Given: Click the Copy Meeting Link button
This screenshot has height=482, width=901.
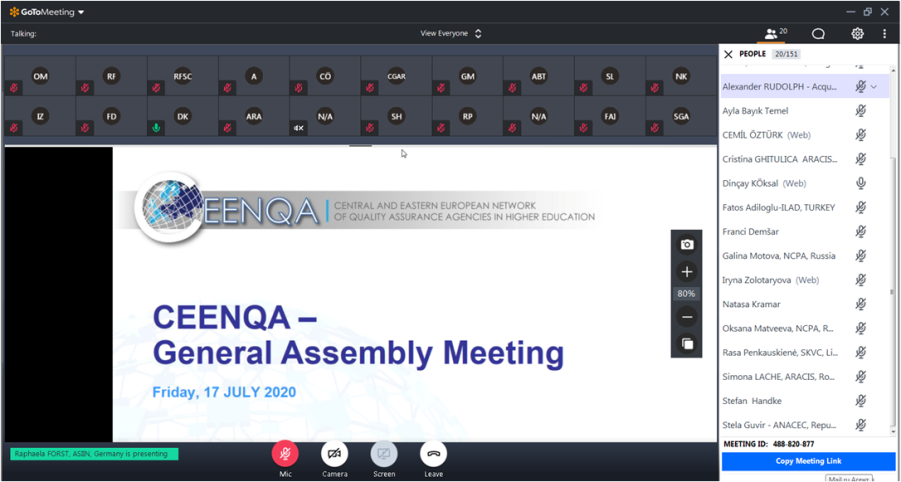Looking at the screenshot, I should 808,461.
